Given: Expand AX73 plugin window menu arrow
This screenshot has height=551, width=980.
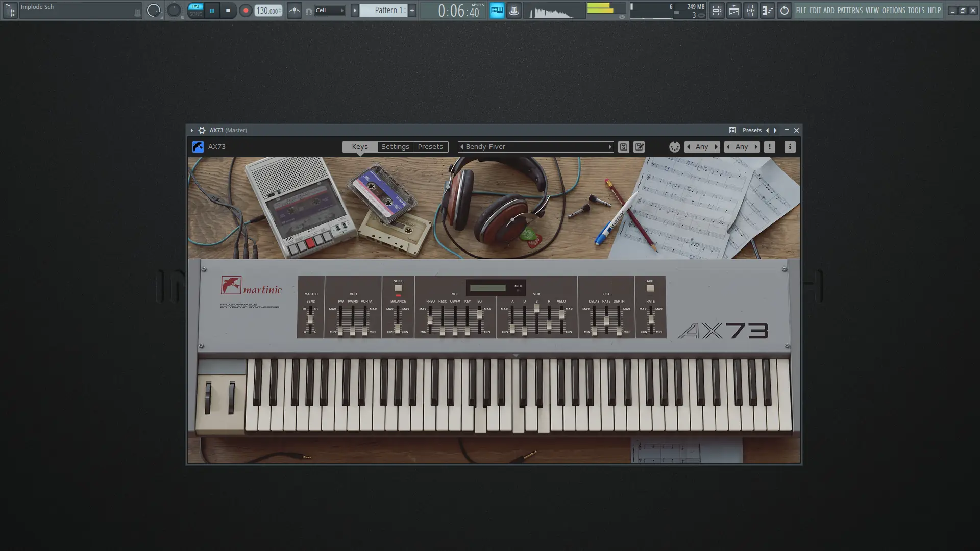Looking at the screenshot, I should pyautogui.click(x=192, y=130).
